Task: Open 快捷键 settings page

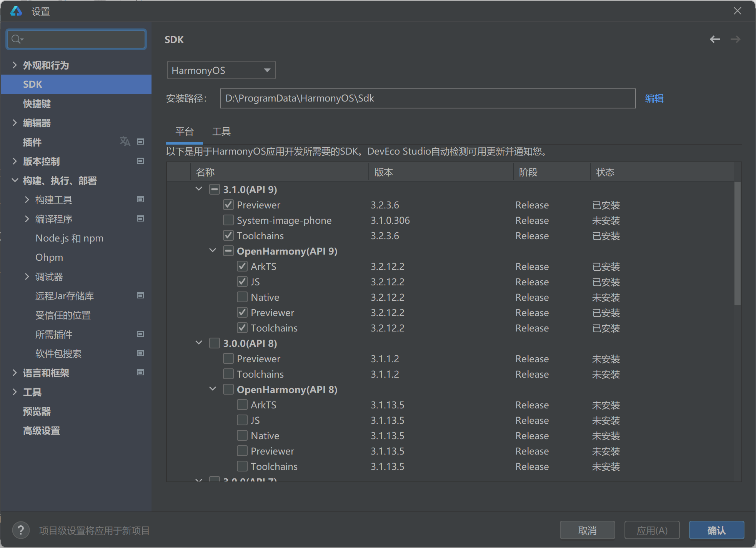Action: tap(37, 103)
